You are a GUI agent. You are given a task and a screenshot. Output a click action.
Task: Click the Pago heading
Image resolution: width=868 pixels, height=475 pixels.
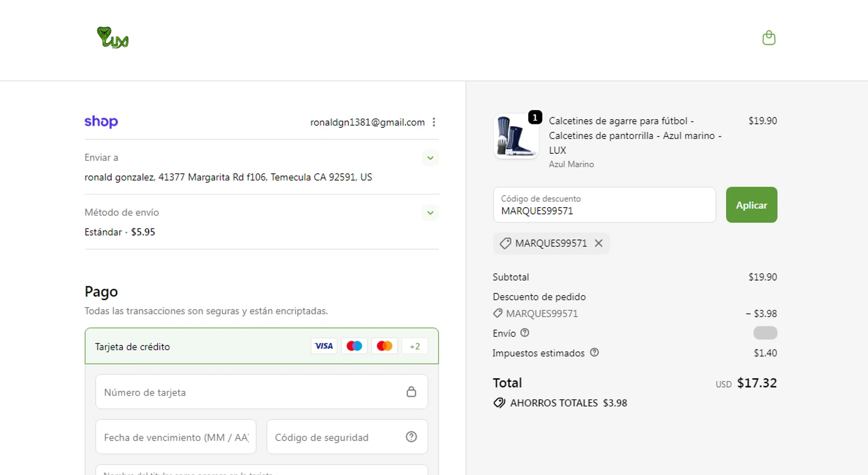[x=101, y=292]
